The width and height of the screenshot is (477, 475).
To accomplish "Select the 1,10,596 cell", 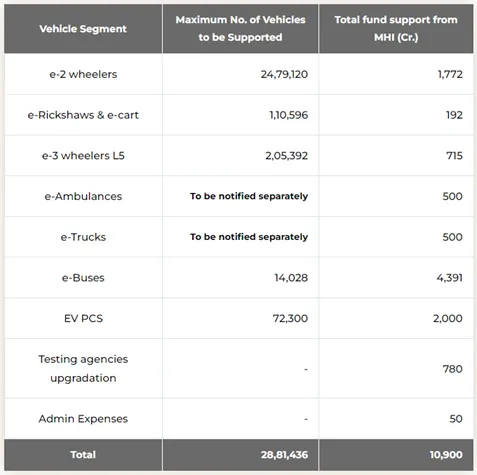I will [x=289, y=115].
